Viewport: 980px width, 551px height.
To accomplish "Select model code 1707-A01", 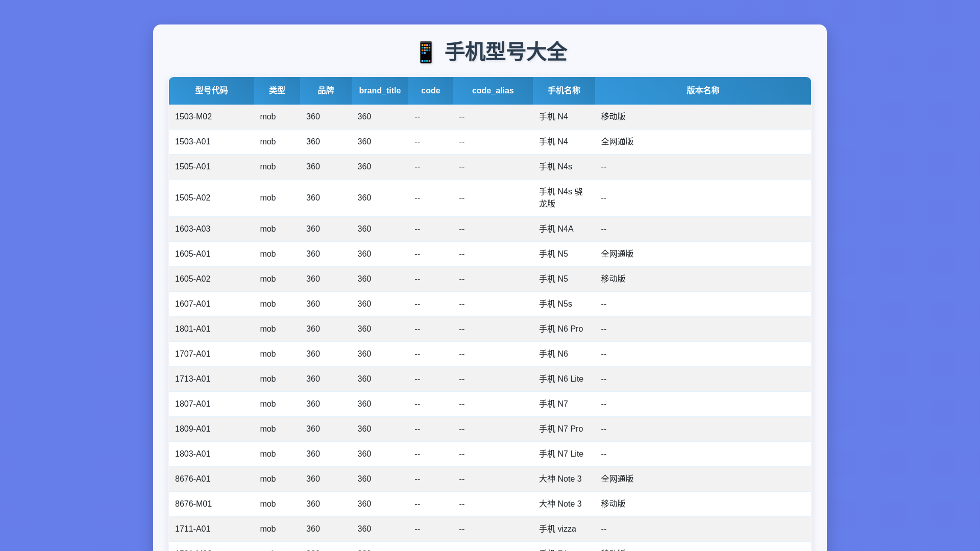I will (193, 354).
